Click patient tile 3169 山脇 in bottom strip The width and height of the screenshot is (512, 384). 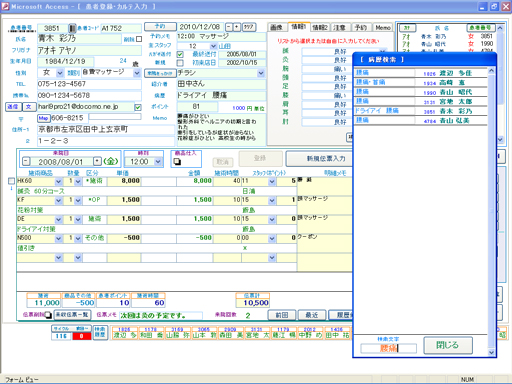177,333
